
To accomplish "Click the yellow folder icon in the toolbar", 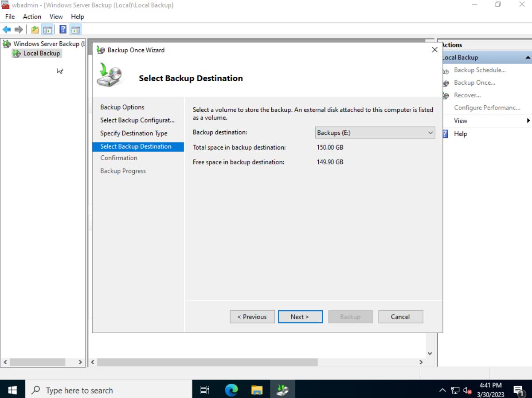I will [34, 29].
